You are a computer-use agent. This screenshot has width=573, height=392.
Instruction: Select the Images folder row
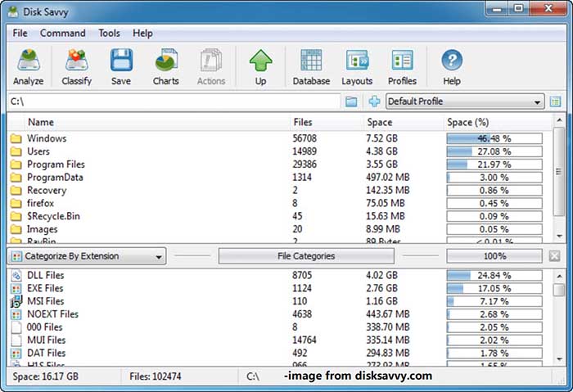(277, 229)
